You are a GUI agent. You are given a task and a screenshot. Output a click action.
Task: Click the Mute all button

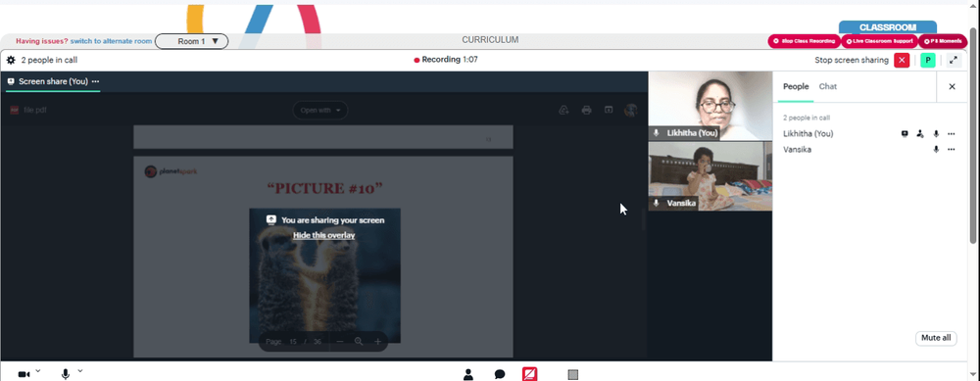tap(936, 338)
